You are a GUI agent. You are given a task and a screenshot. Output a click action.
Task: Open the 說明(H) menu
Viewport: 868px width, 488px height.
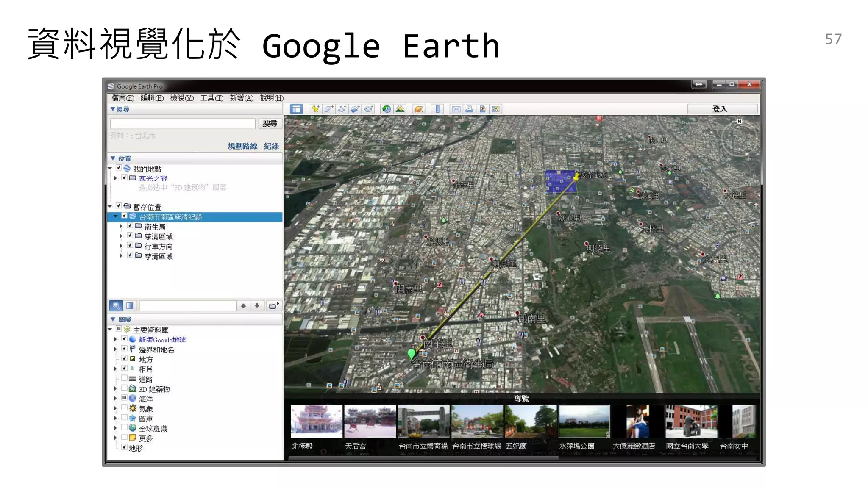click(x=272, y=98)
